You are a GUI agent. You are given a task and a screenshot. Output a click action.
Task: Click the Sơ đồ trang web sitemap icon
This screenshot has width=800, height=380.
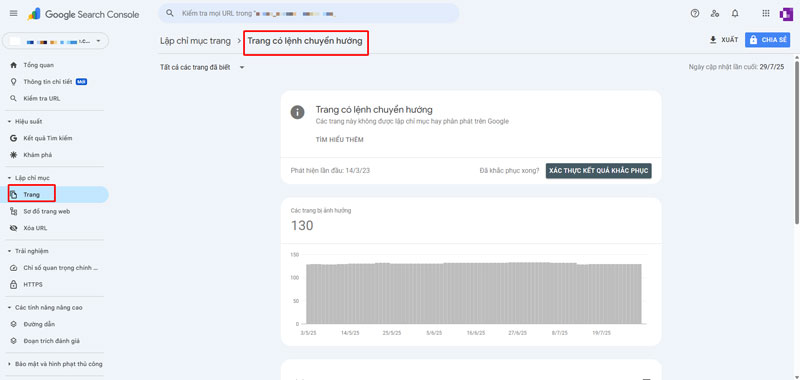point(14,211)
